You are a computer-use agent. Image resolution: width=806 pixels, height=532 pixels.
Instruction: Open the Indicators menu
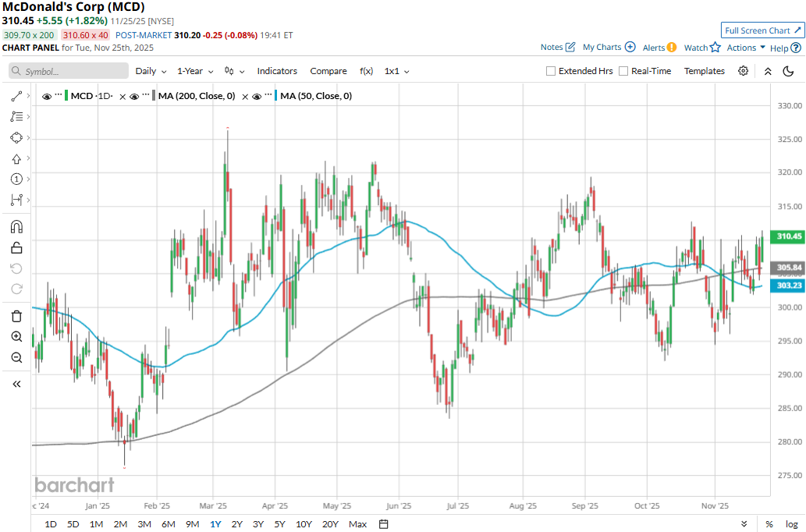click(x=277, y=71)
